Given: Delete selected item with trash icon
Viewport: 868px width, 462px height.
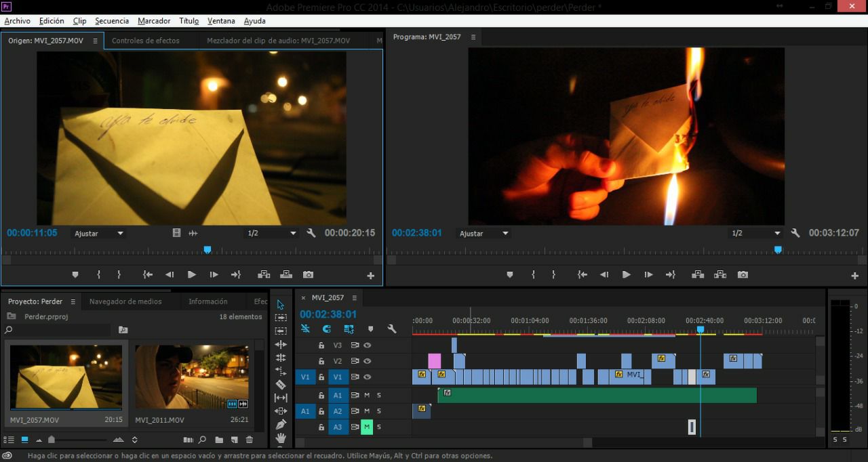Looking at the screenshot, I should [250, 440].
